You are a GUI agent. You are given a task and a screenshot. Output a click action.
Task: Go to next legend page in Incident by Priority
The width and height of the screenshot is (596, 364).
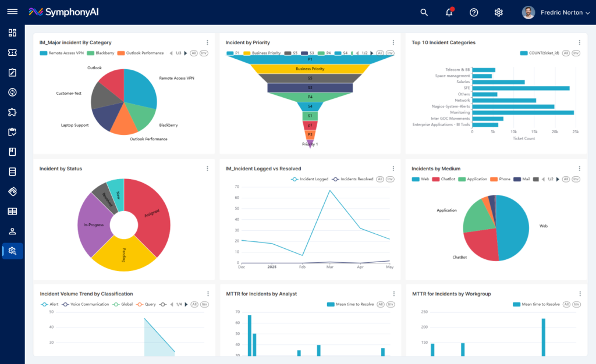point(372,53)
